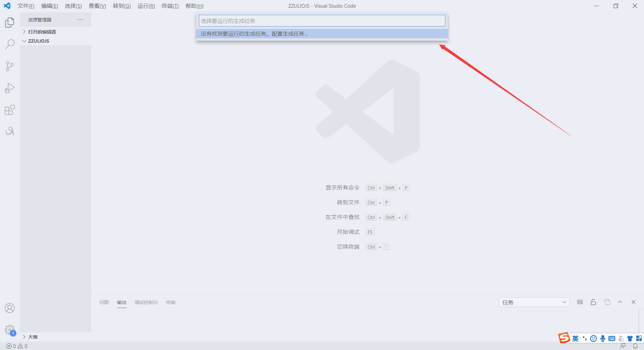The image size is (644, 350).
Task: Open the Run and Debug view
Action: [10, 88]
